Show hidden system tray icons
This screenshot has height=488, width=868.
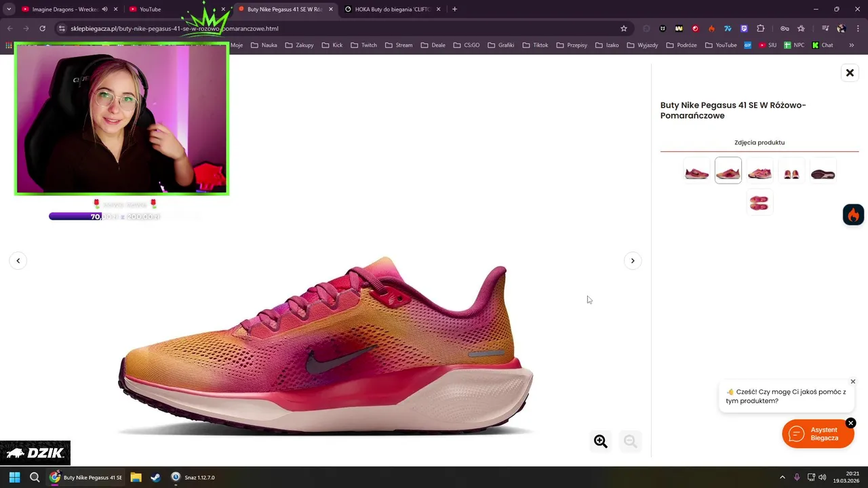pyautogui.click(x=782, y=477)
